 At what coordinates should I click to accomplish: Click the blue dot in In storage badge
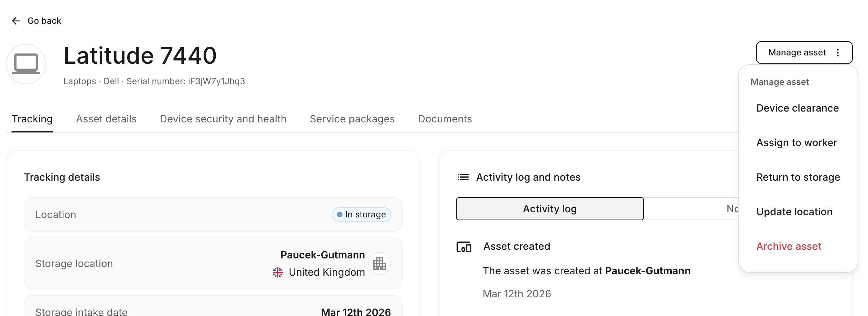coord(339,215)
